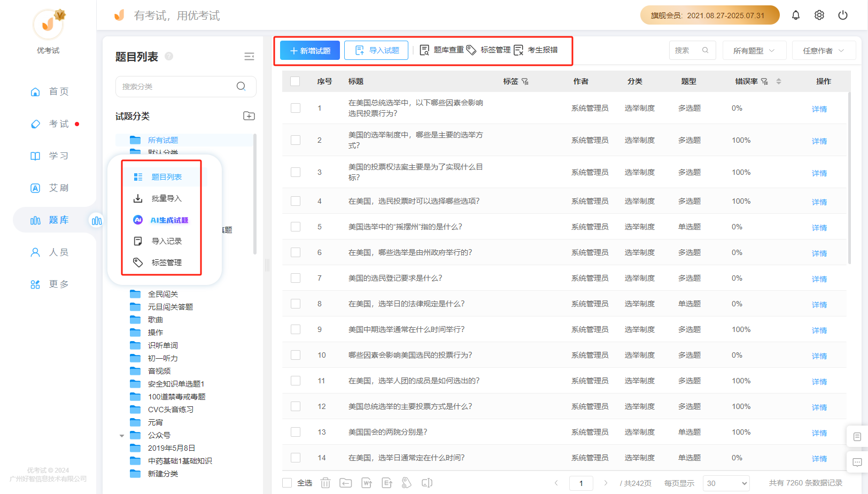Open 人员 in sidebar
Screen dimensions: 868x494
click(50, 252)
